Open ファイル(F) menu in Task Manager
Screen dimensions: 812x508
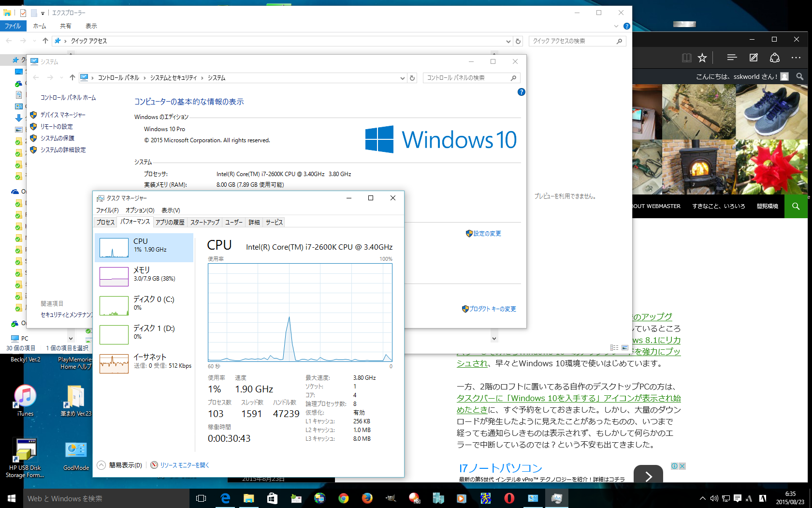107,210
